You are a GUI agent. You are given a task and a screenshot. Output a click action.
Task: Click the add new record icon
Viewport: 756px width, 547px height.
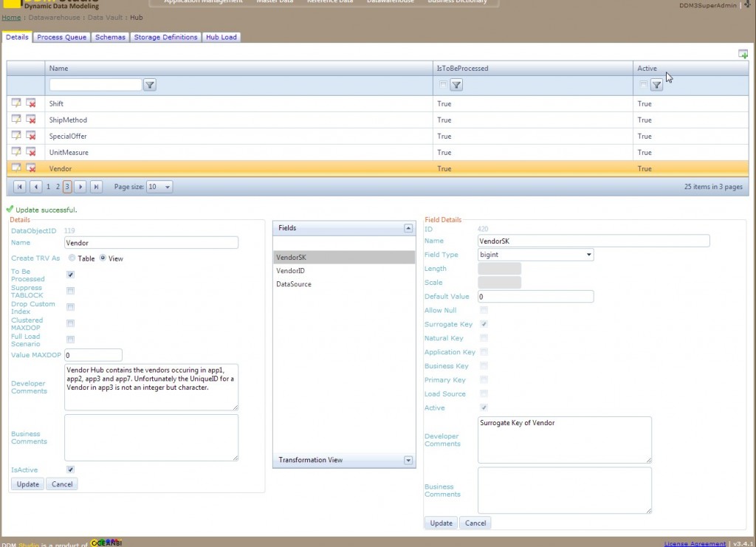coord(743,54)
